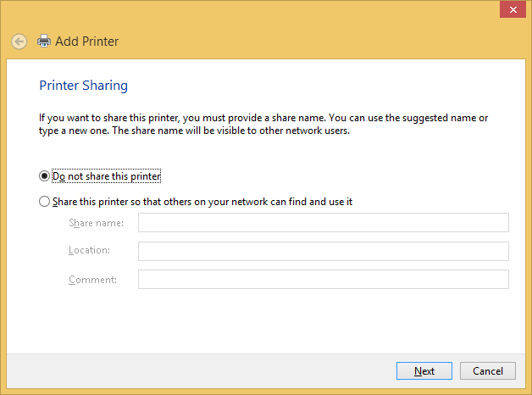The width and height of the screenshot is (532, 395).
Task: Select the 'Do not share this printer' radio button
Action: tap(45, 176)
